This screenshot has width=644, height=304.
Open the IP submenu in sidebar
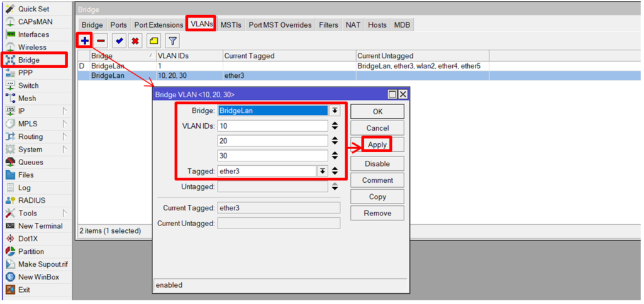[x=22, y=111]
